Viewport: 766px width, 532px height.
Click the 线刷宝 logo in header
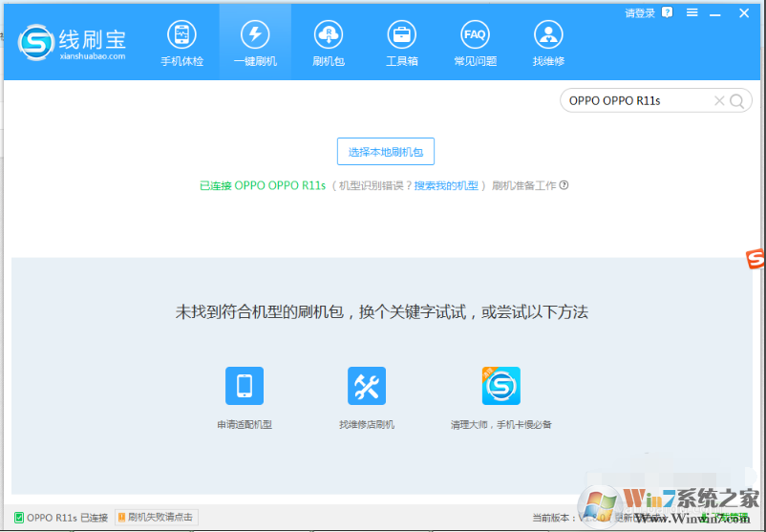point(73,42)
